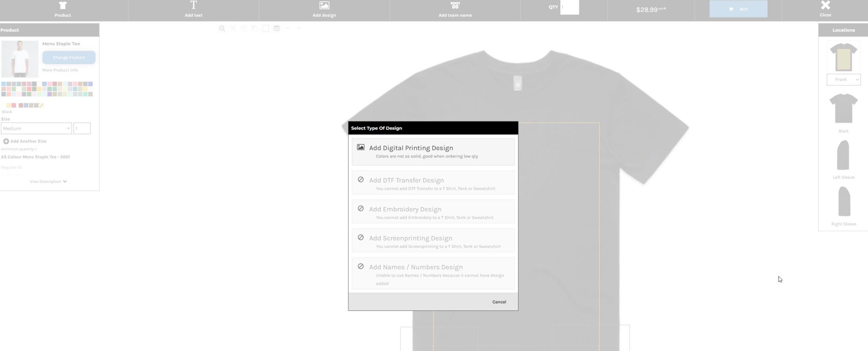The image size is (868, 351).
Task: Click the $28.99 price text
Action: pyautogui.click(x=651, y=9)
